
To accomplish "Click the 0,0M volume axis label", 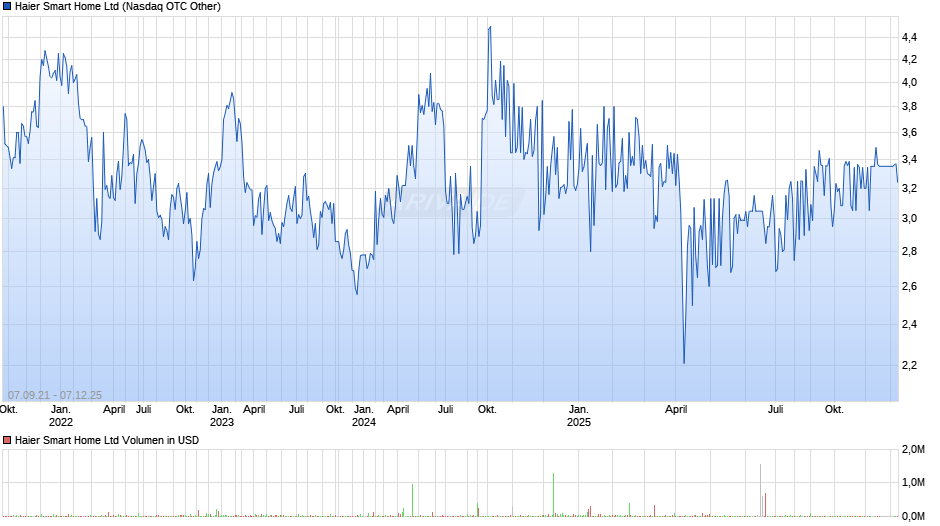I will tap(913, 516).
